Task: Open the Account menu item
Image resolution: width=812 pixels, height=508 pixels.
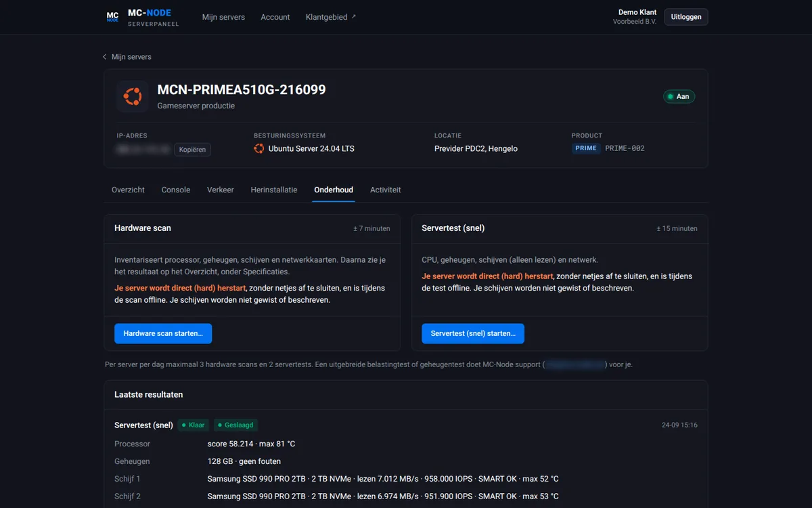Action: 275,17
